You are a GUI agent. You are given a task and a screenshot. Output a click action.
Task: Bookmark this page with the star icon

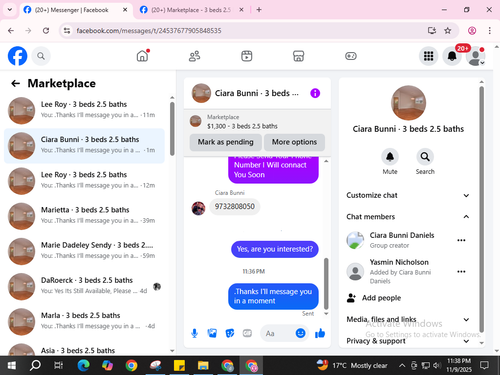click(x=448, y=31)
